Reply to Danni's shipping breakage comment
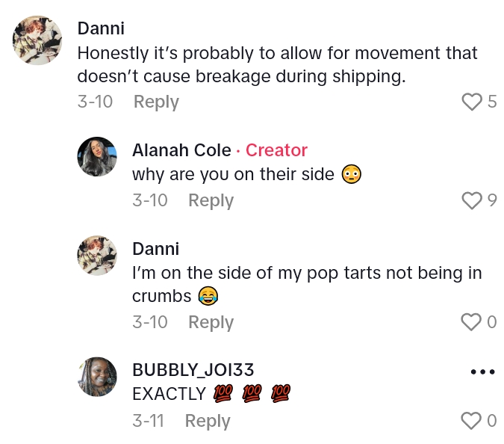This screenshot has height=444, width=504. [x=156, y=102]
